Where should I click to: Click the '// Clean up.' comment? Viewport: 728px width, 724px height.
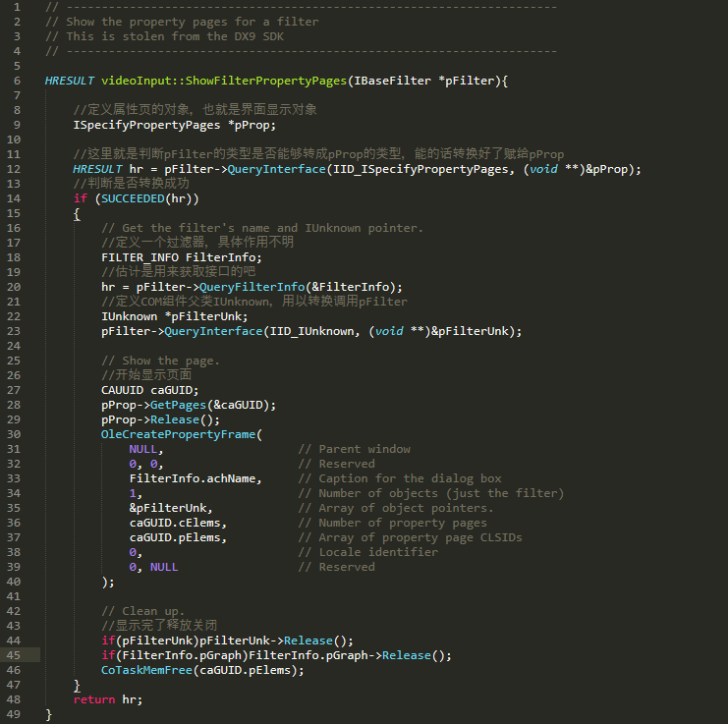(143, 611)
